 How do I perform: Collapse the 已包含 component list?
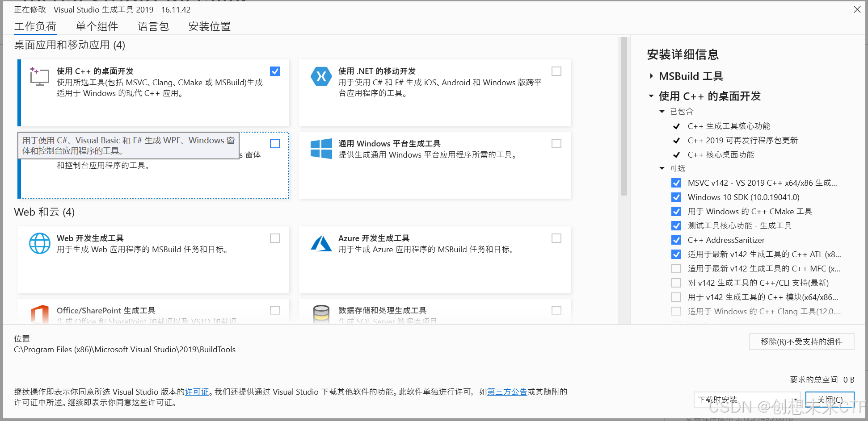coord(662,111)
